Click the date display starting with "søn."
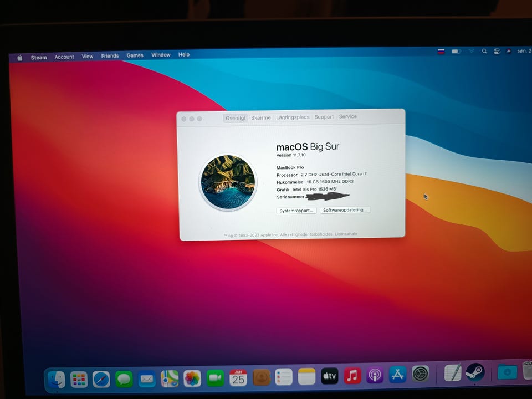The image size is (532, 399). [x=524, y=51]
